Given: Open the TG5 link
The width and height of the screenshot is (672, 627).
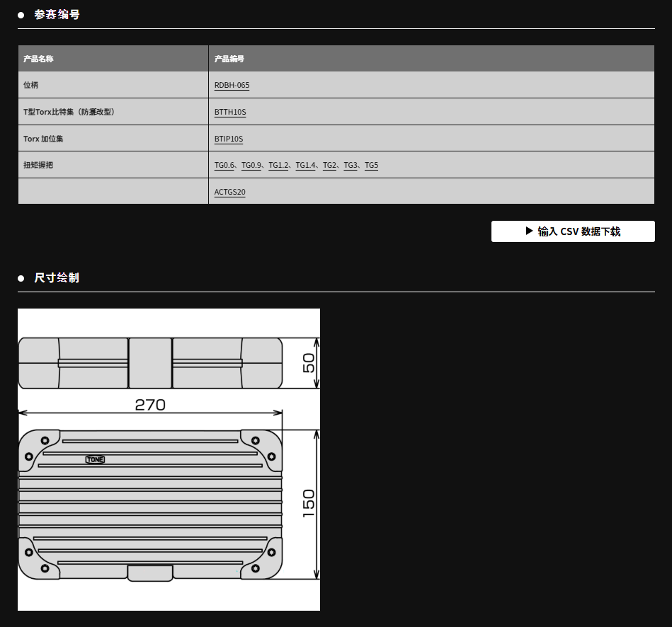Looking at the screenshot, I should pos(371,165).
